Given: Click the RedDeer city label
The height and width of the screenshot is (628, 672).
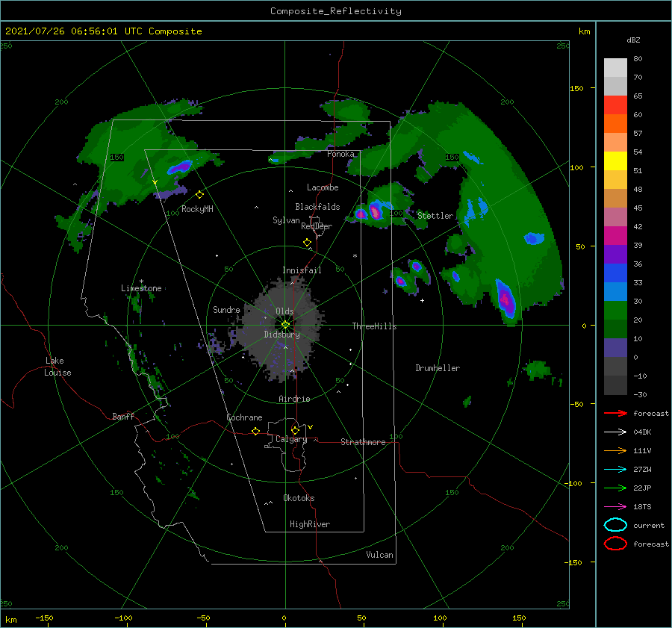Looking at the screenshot, I should coord(317,226).
